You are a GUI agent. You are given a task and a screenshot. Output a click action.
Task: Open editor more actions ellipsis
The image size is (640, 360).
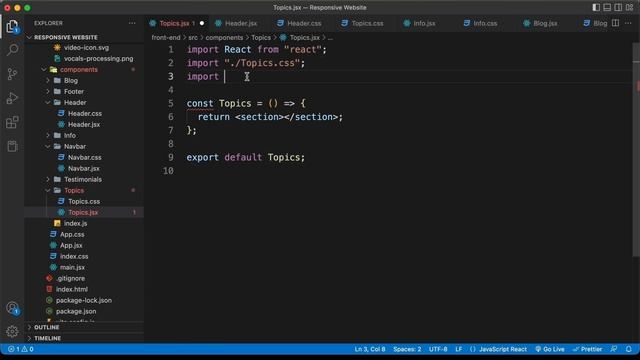click(628, 23)
